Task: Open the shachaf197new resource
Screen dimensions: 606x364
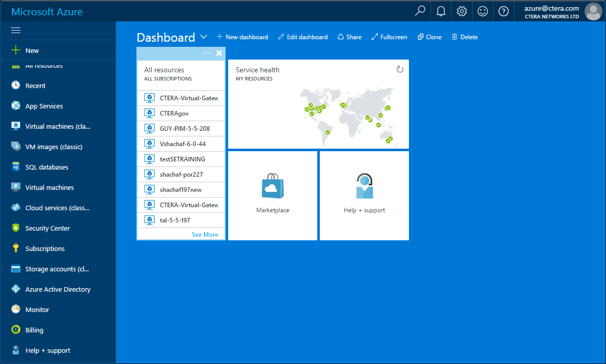Action: click(181, 190)
